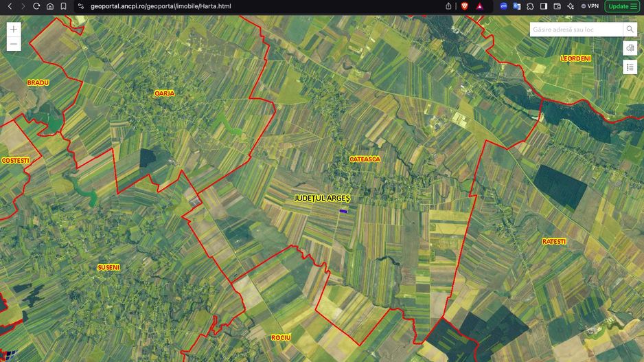Viewport: 644px width, 362px height.
Task: Click the Brave Shields lion icon
Action: coord(465,6)
